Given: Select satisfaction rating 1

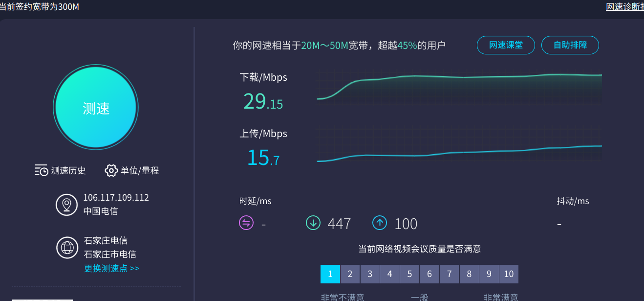Looking at the screenshot, I should (x=330, y=274).
